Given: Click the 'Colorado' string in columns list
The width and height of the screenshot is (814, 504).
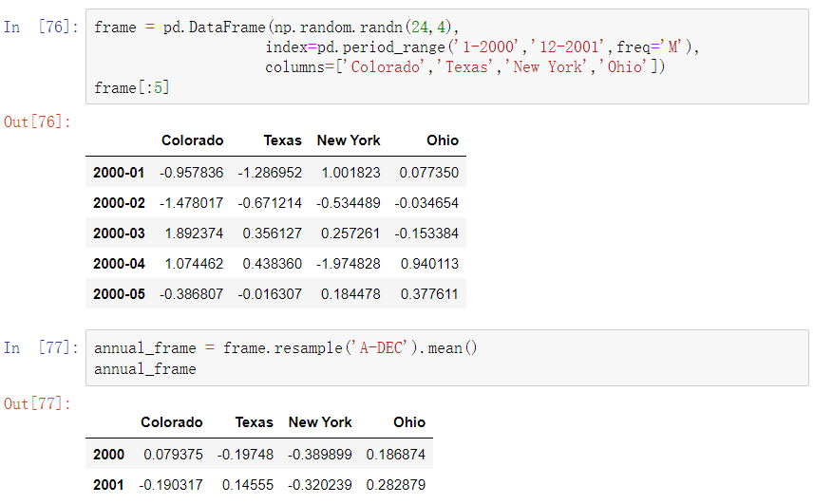Looking at the screenshot, I should coord(385,66).
